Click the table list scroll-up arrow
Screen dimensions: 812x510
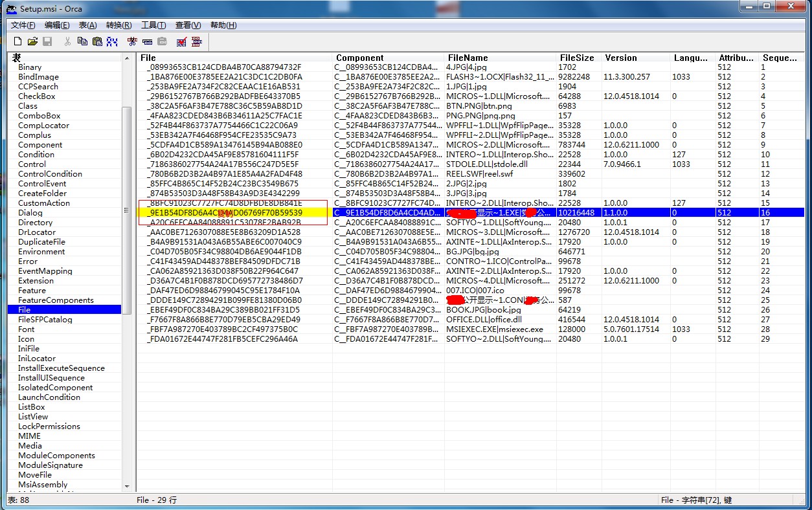click(127, 58)
